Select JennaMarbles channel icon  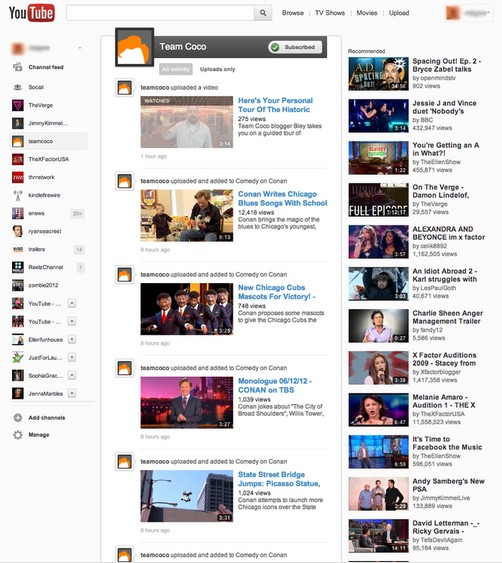[x=18, y=394]
